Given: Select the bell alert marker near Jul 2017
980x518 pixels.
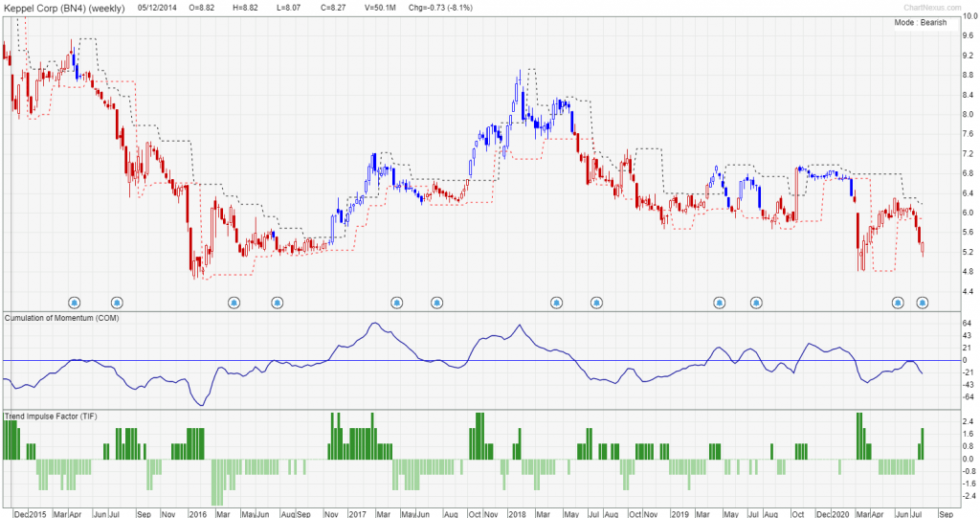Looking at the screenshot, I should [436, 303].
